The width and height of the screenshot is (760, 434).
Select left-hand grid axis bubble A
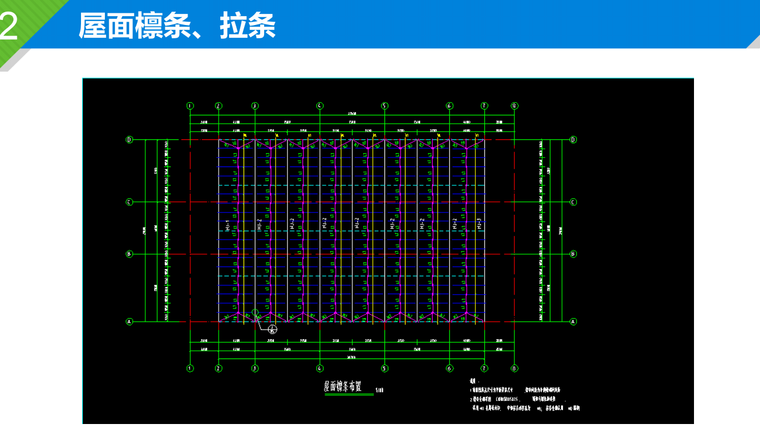129,321
